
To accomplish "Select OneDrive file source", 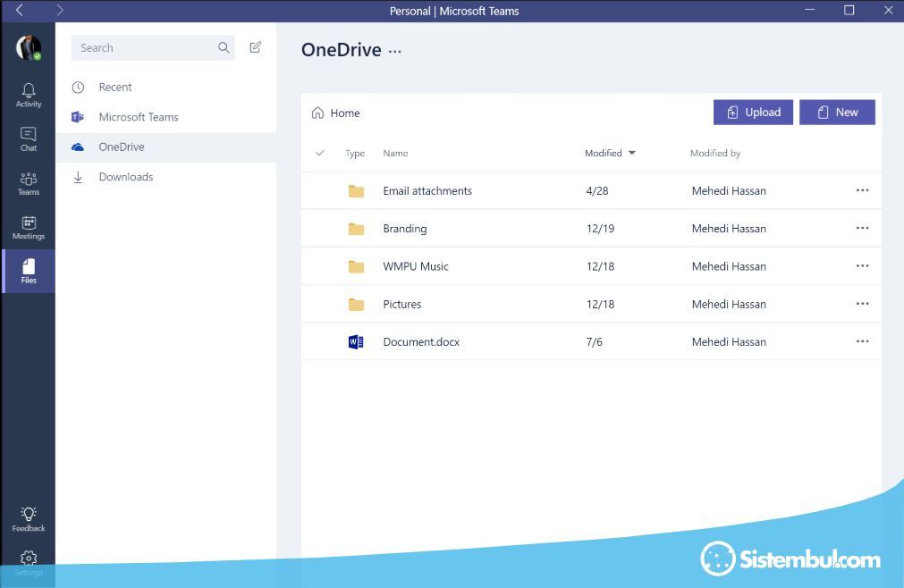I will (x=166, y=147).
